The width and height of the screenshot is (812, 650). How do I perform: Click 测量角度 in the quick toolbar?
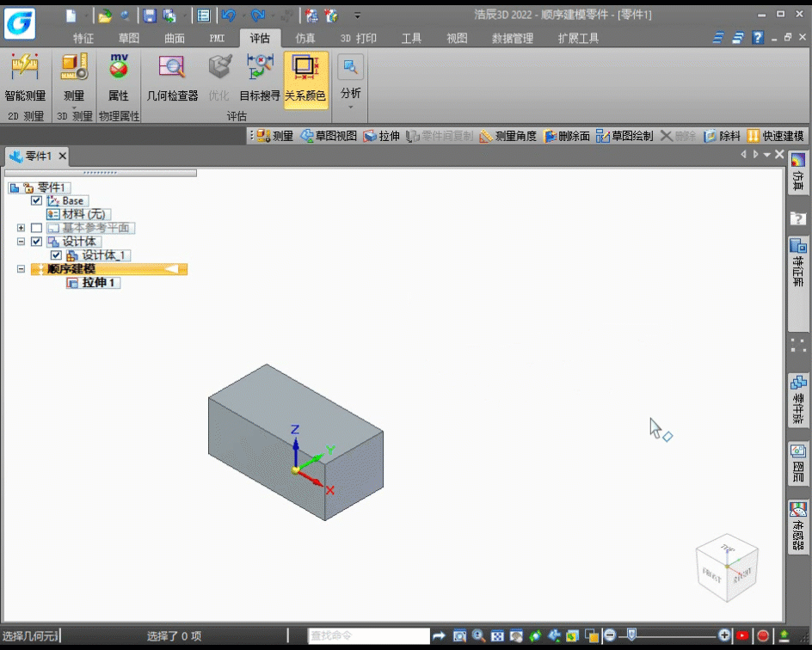(508, 136)
